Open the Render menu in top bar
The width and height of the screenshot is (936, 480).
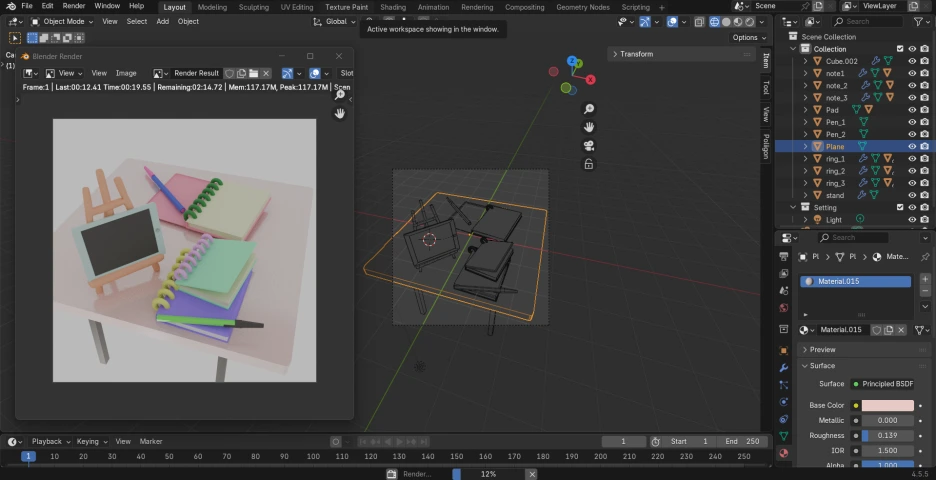[74, 6]
